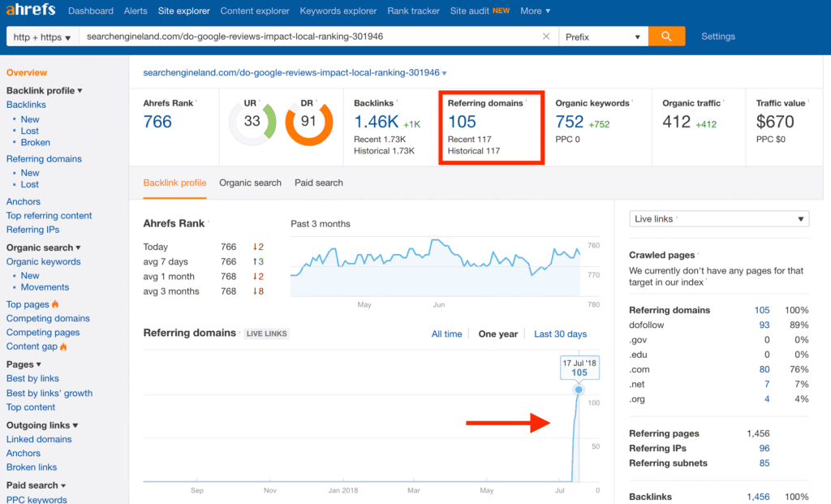Open the Live links dropdown
This screenshot has height=504, width=831.
719,218
